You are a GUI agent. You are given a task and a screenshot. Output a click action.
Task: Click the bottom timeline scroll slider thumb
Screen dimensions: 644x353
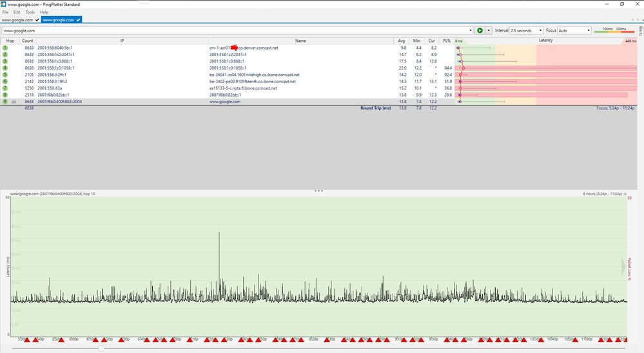pos(101,348)
